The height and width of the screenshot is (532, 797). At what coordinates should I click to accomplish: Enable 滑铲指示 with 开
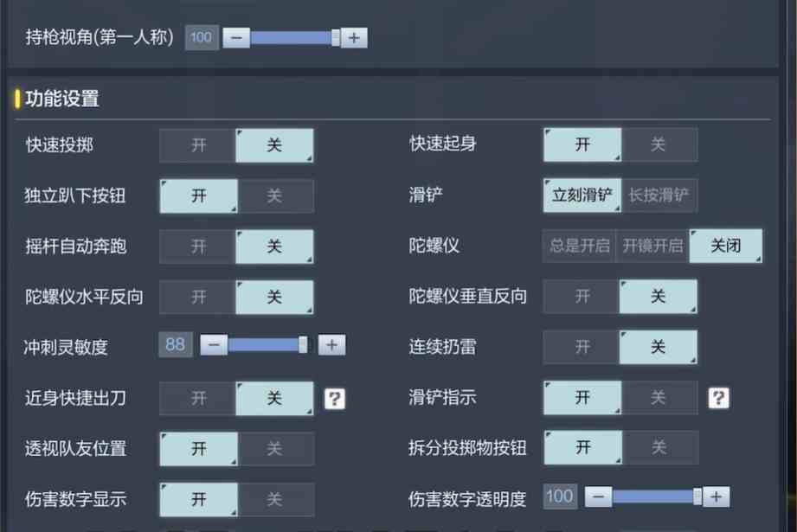click(x=582, y=397)
